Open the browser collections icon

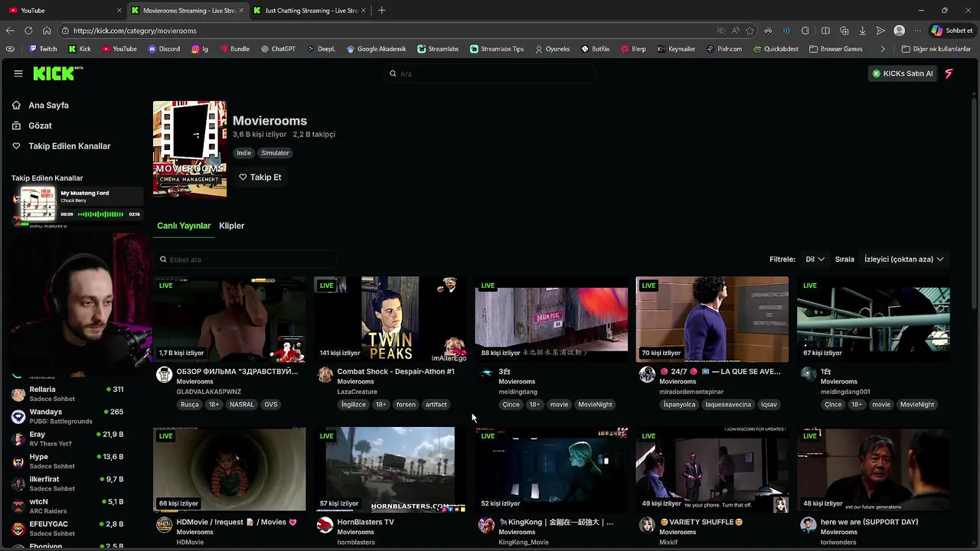tap(844, 31)
